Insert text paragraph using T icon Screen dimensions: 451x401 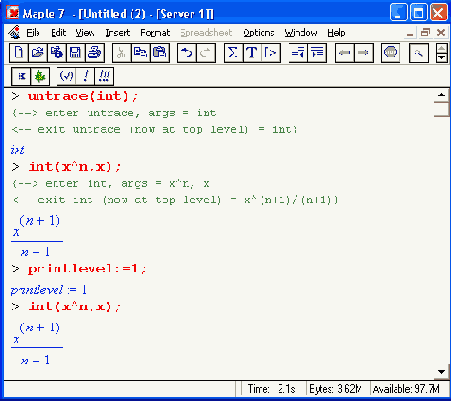click(252, 53)
